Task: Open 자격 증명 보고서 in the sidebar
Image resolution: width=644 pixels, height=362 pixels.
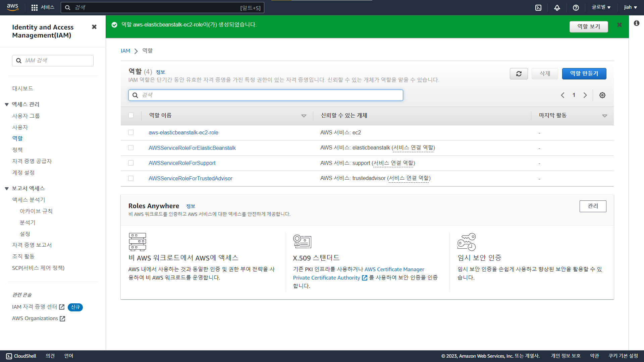Action: [32, 245]
